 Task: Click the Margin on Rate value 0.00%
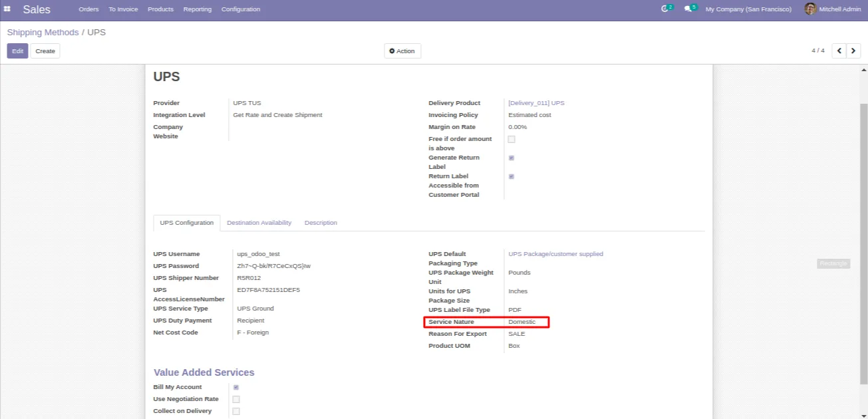click(517, 127)
